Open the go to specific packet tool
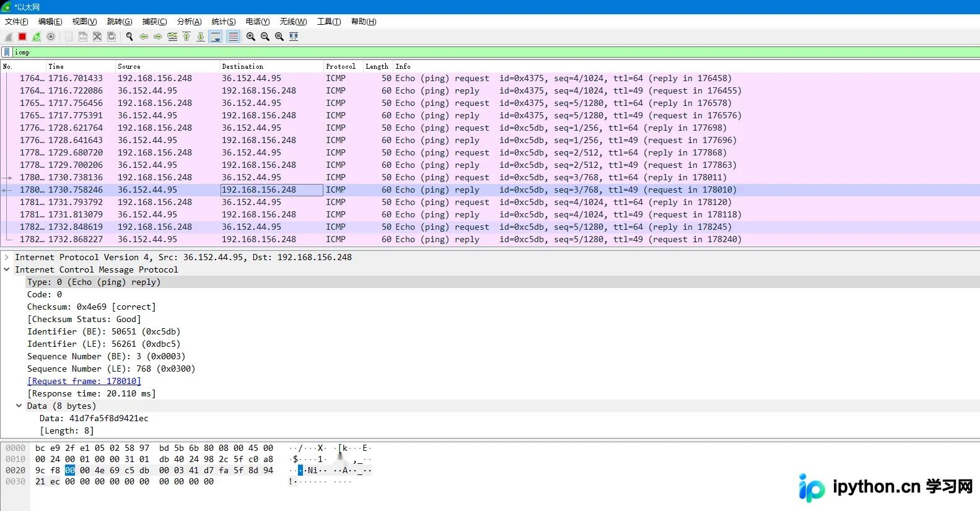This screenshot has width=980, height=511. click(172, 37)
